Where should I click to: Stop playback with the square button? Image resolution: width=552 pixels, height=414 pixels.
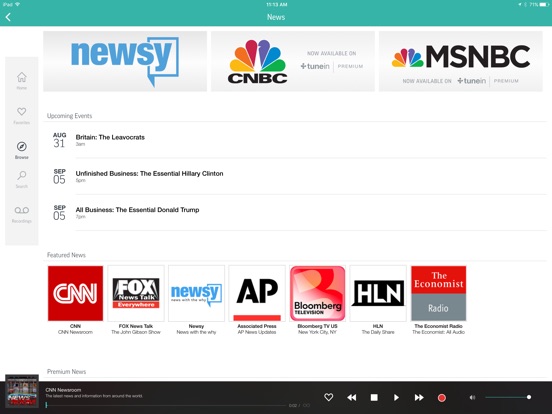(x=374, y=397)
